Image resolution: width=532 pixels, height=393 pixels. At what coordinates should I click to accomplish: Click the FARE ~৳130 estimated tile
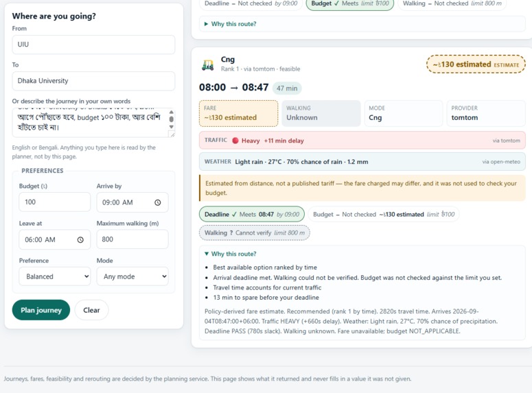pyautogui.click(x=238, y=113)
